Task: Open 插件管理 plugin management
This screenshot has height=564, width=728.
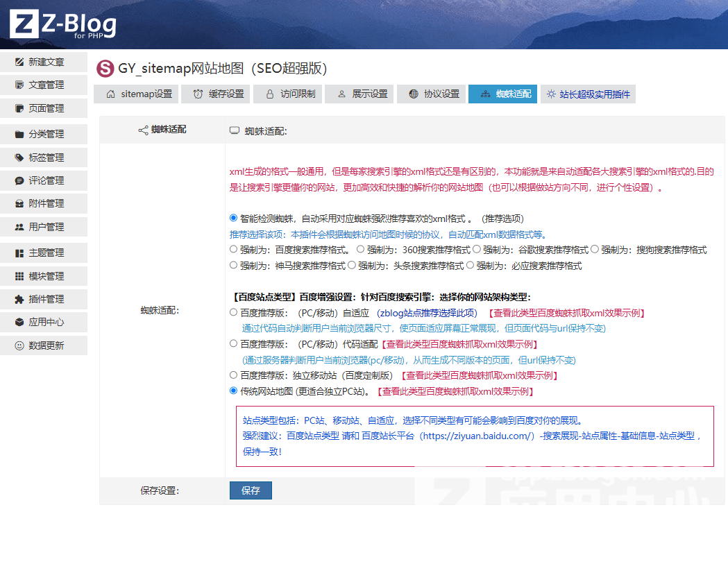Action: pyautogui.click(x=45, y=299)
